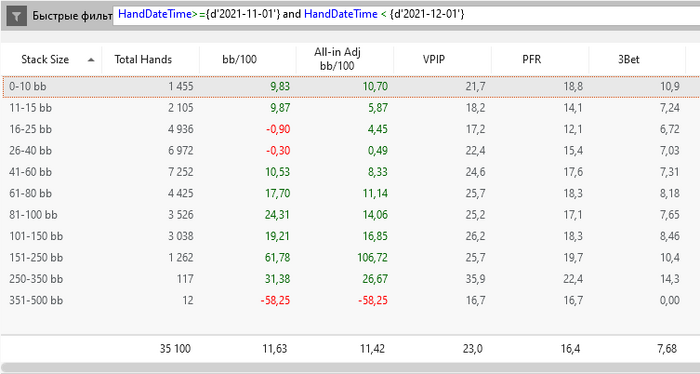Click All-in Adj value 8,33

378,172
